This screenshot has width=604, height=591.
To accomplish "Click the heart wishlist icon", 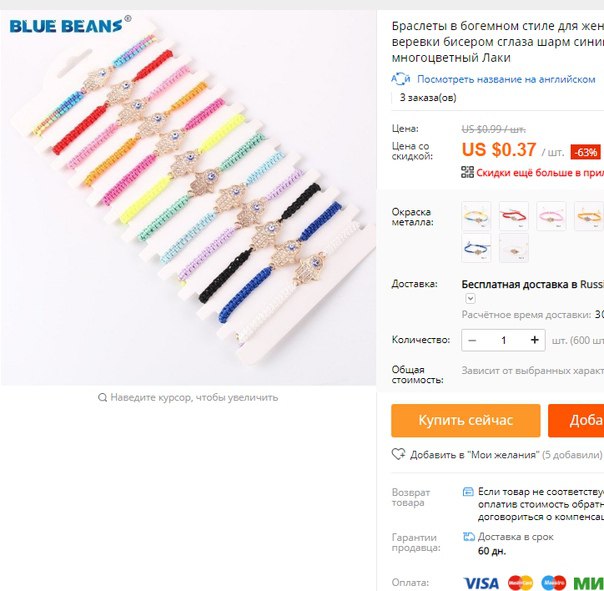I will [398, 454].
